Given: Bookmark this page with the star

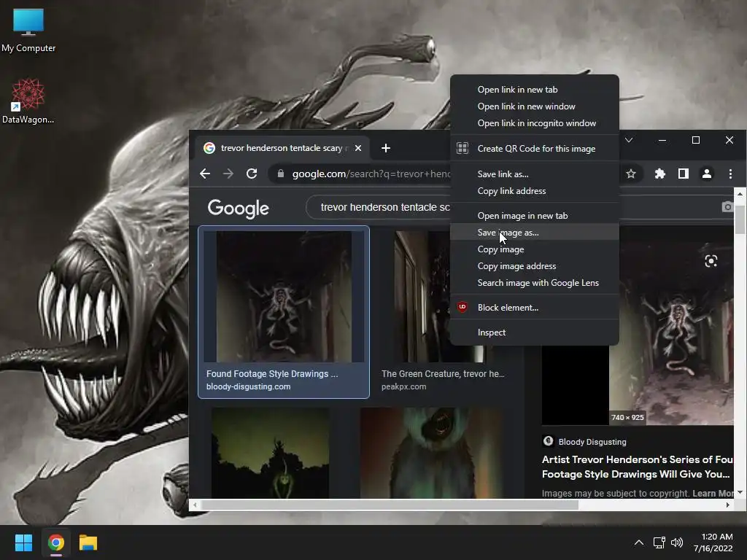Looking at the screenshot, I should pyautogui.click(x=631, y=174).
